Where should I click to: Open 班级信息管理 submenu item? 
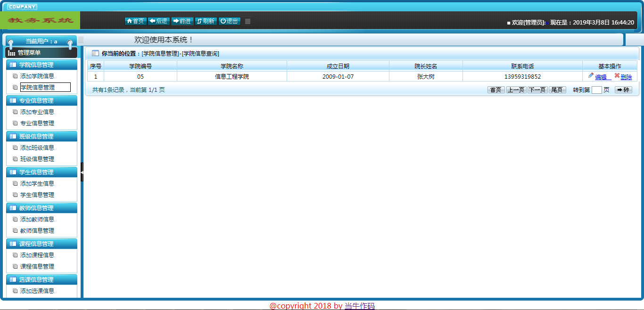click(x=37, y=159)
